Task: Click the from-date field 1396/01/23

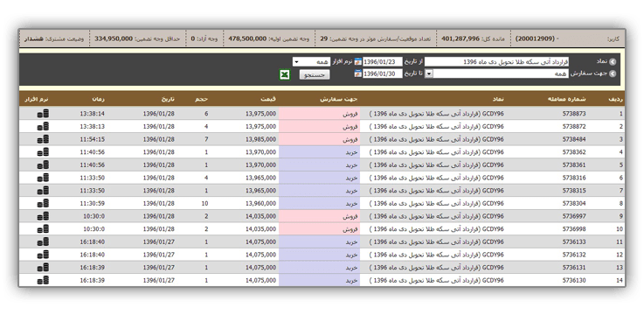Action: [x=383, y=61]
